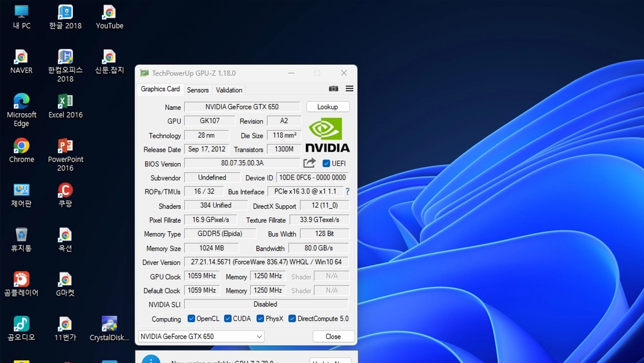Click the PCIe x16 3.0 bus value
Viewport: 644px width, 363px height.
305,191
